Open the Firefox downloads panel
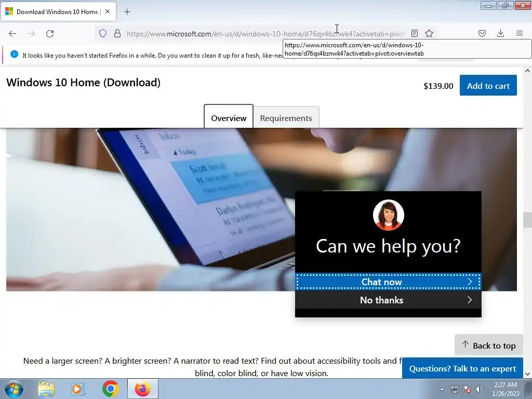Image resolution: width=532 pixels, height=399 pixels. [500, 33]
